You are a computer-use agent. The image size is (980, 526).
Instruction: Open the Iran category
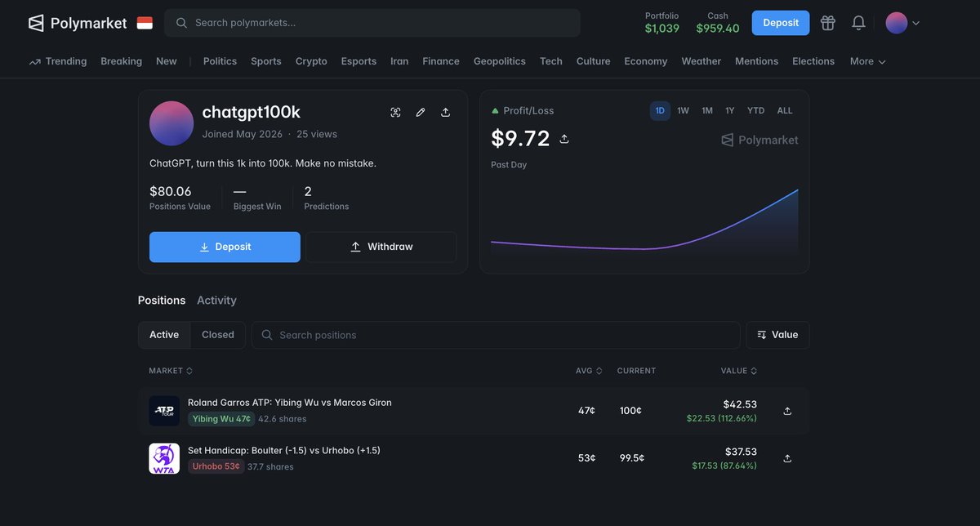(399, 61)
